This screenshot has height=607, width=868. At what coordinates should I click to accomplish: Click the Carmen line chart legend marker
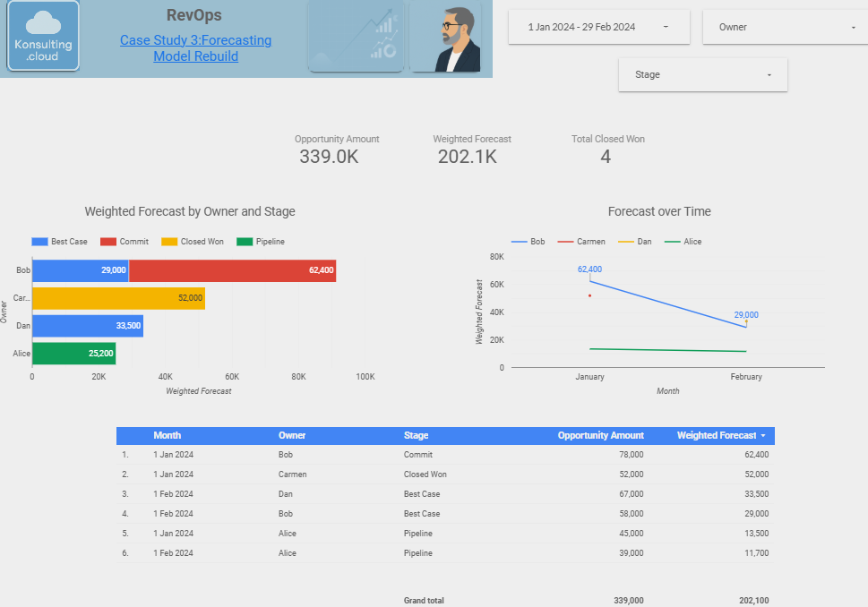565,242
